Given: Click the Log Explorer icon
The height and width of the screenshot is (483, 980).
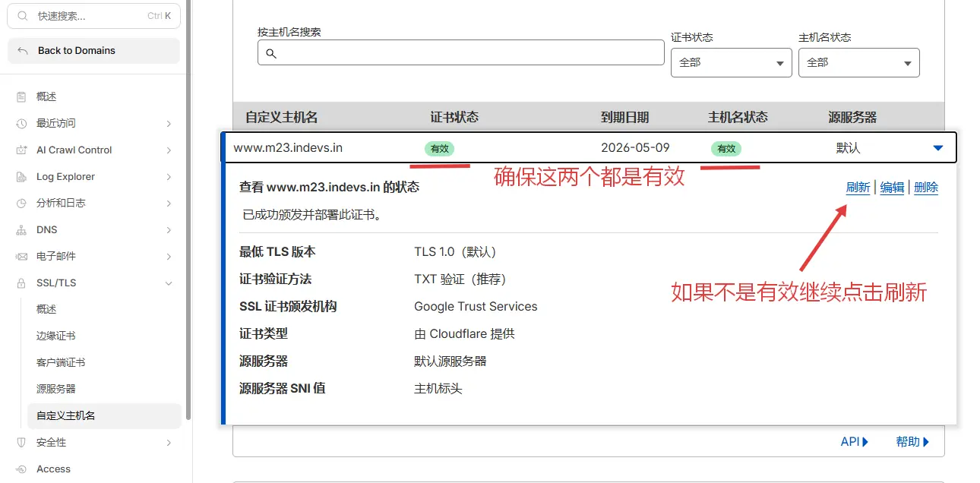Looking at the screenshot, I should pyautogui.click(x=22, y=176).
